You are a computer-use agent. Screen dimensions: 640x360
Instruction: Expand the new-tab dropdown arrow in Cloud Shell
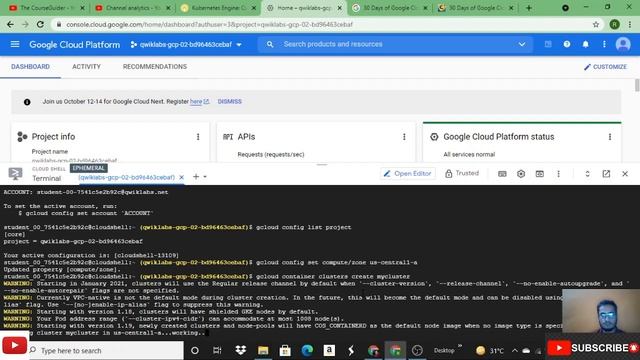pos(205,177)
